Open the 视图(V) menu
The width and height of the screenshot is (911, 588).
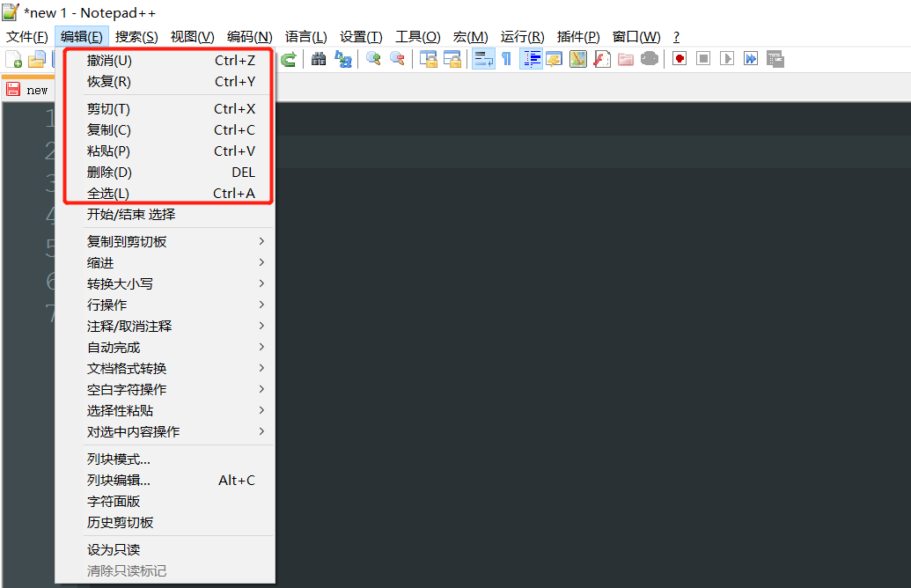192,37
